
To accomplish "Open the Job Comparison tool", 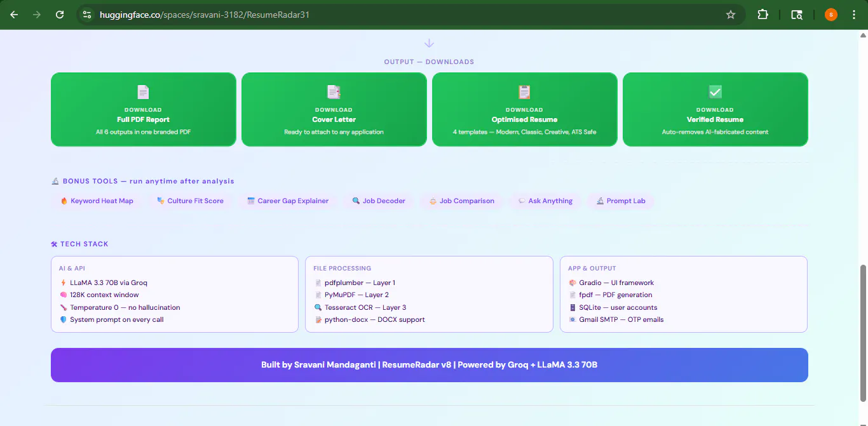I will (x=462, y=201).
